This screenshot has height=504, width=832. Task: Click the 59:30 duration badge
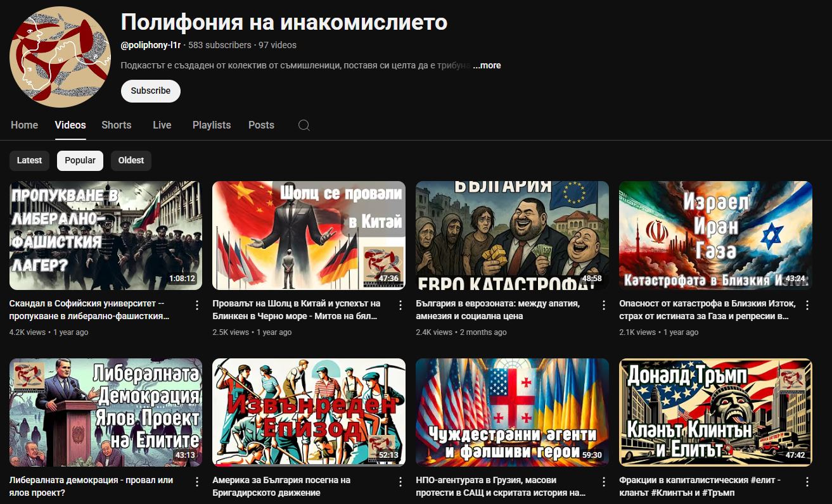pos(592,455)
